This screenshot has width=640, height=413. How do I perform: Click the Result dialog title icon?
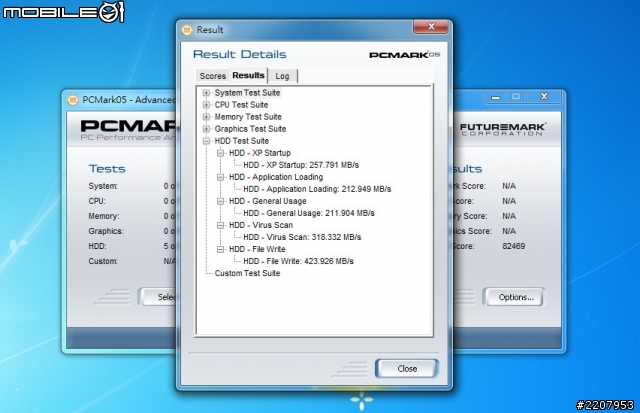tap(187, 30)
